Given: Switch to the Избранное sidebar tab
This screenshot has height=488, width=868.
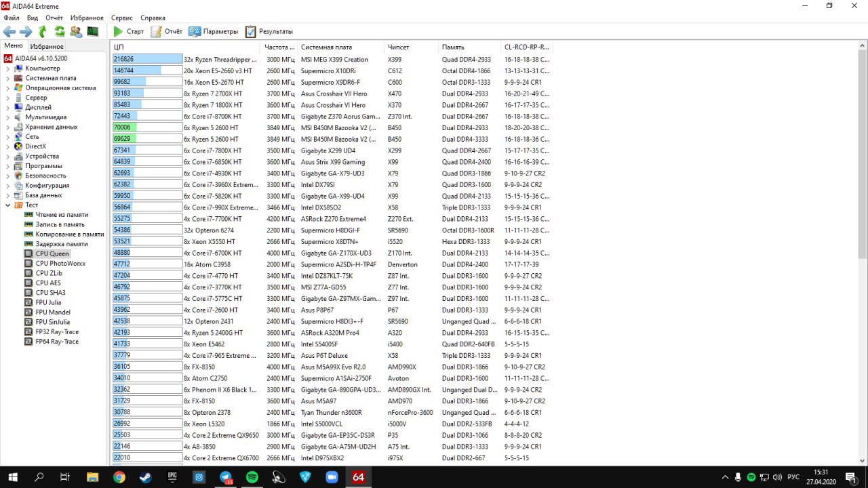Looking at the screenshot, I should [x=47, y=47].
